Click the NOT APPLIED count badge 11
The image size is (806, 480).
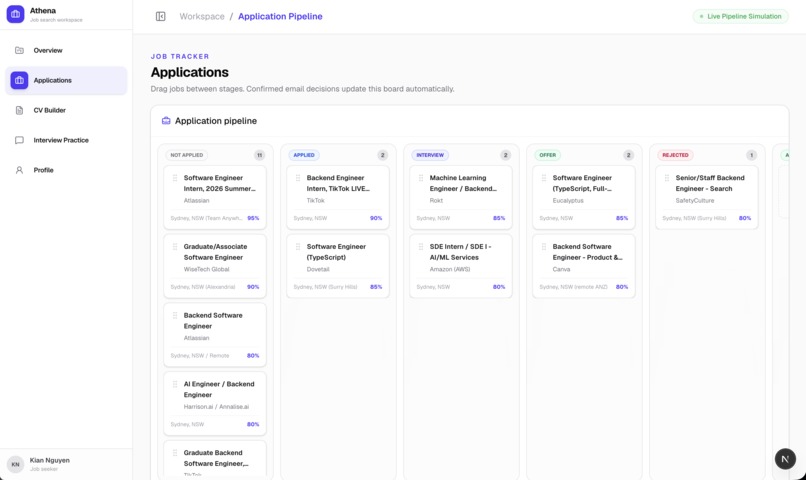[x=260, y=155]
